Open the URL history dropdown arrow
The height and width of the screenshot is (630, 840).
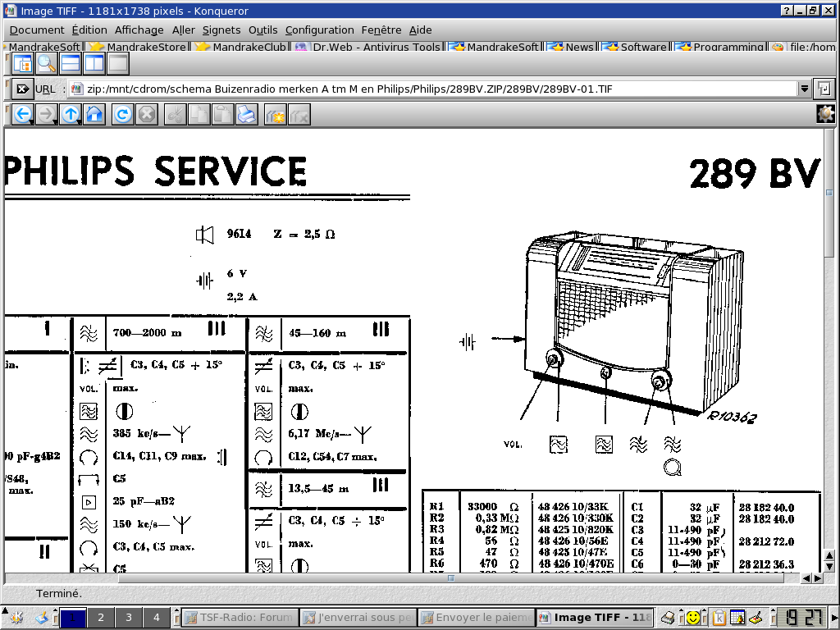pos(804,89)
